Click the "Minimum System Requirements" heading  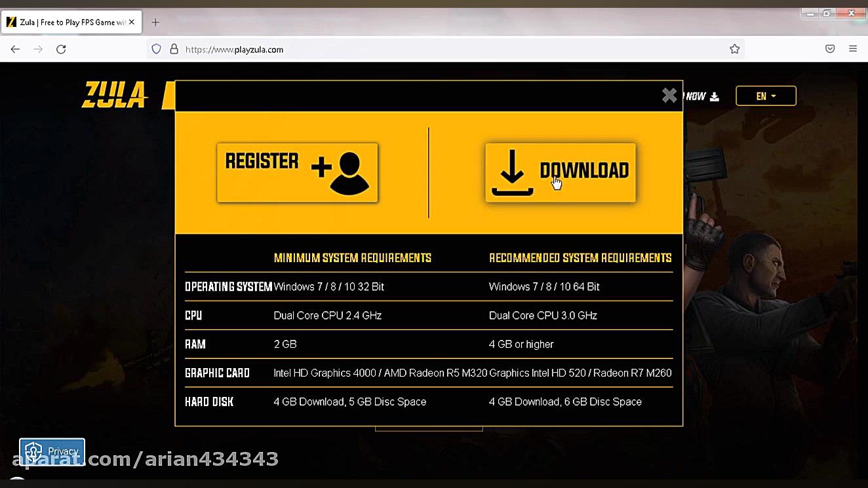[x=353, y=258]
